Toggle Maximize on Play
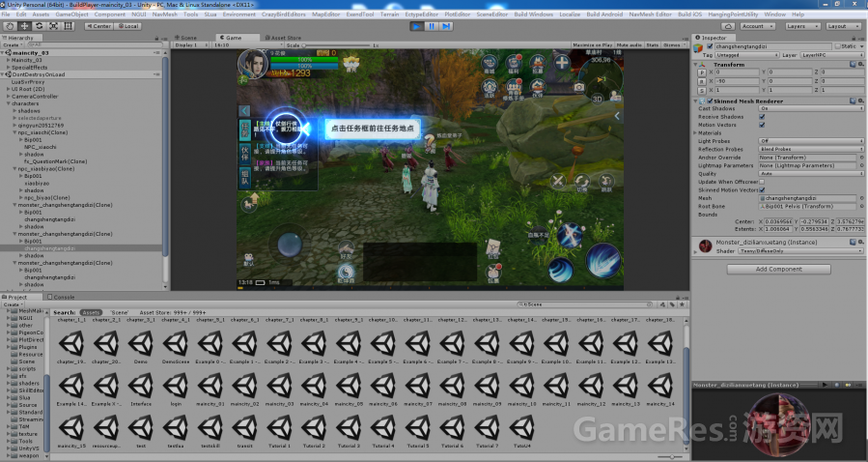The height and width of the screenshot is (462, 868). (x=592, y=44)
